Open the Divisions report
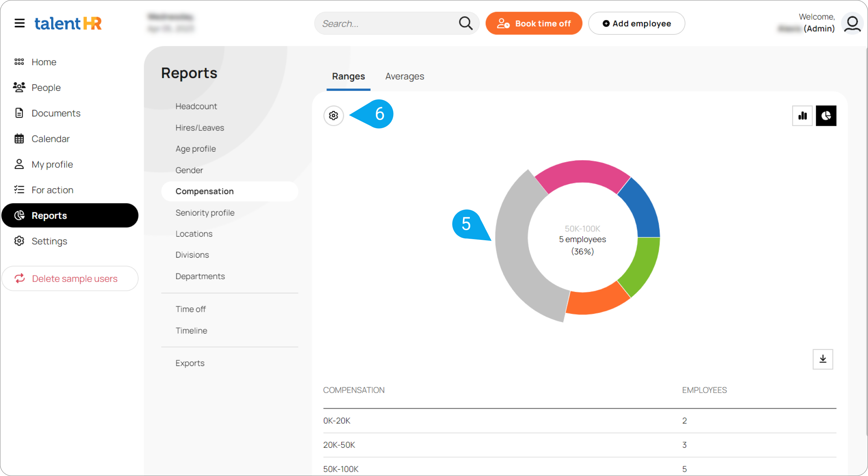Image resolution: width=868 pixels, height=476 pixels. [192, 255]
